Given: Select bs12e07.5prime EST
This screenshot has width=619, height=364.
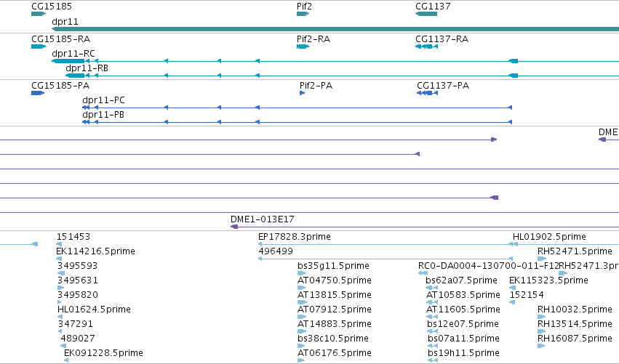Looking at the screenshot, I should (x=432, y=331).
